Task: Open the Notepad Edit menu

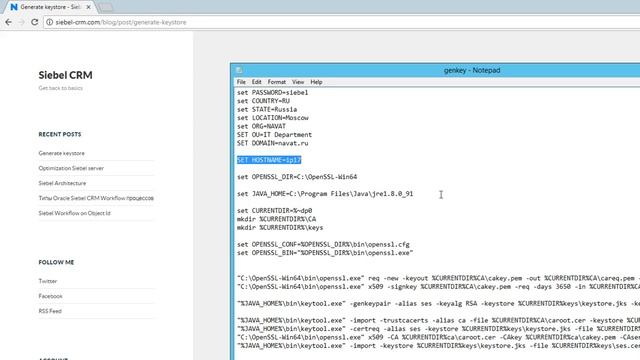Action: click(x=256, y=82)
